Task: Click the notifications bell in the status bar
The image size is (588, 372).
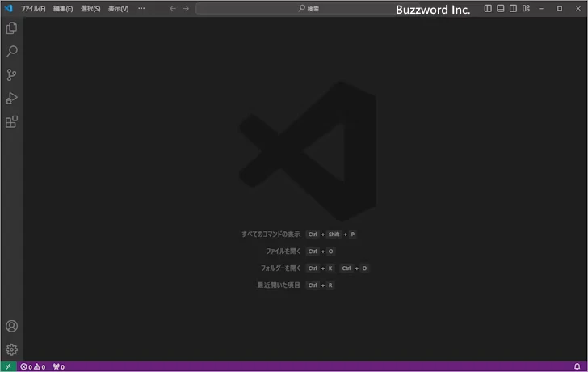Action: pyautogui.click(x=577, y=367)
